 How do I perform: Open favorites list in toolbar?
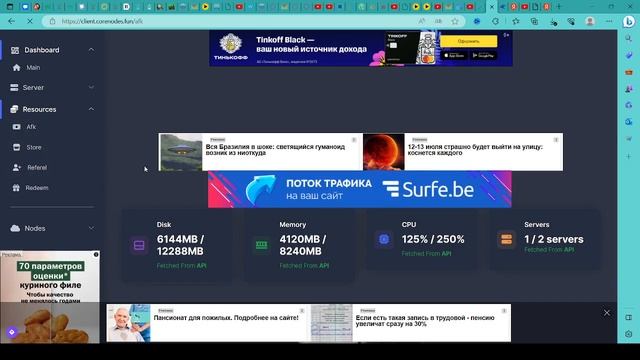(516, 21)
